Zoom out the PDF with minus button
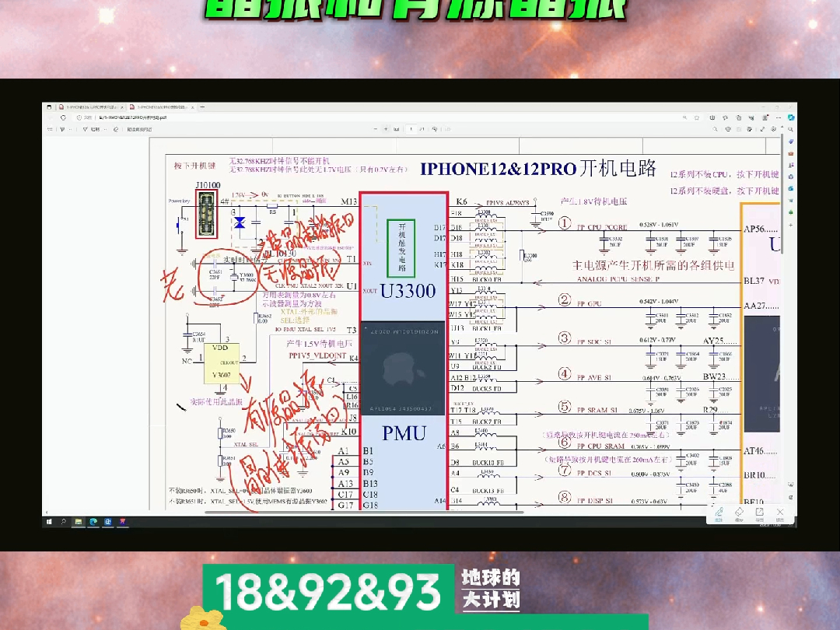Viewport: 840px width, 630px height. tap(375, 129)
